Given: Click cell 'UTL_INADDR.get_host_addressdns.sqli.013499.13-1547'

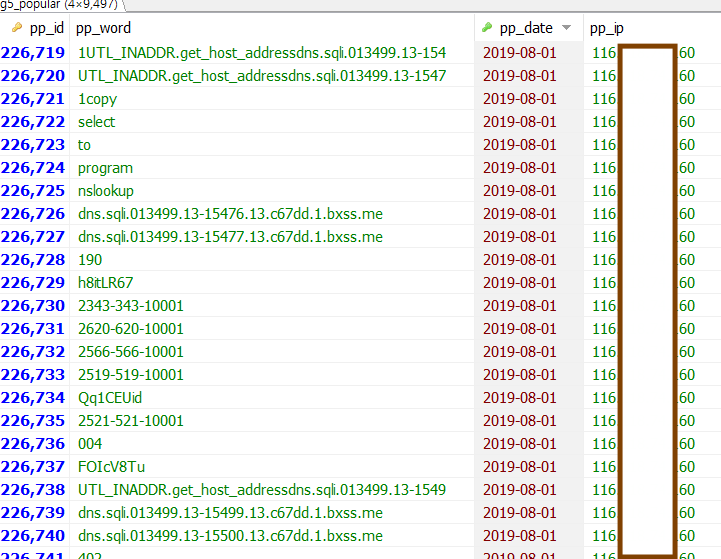Looking at the screenshot, I should (x=272, y=76).
